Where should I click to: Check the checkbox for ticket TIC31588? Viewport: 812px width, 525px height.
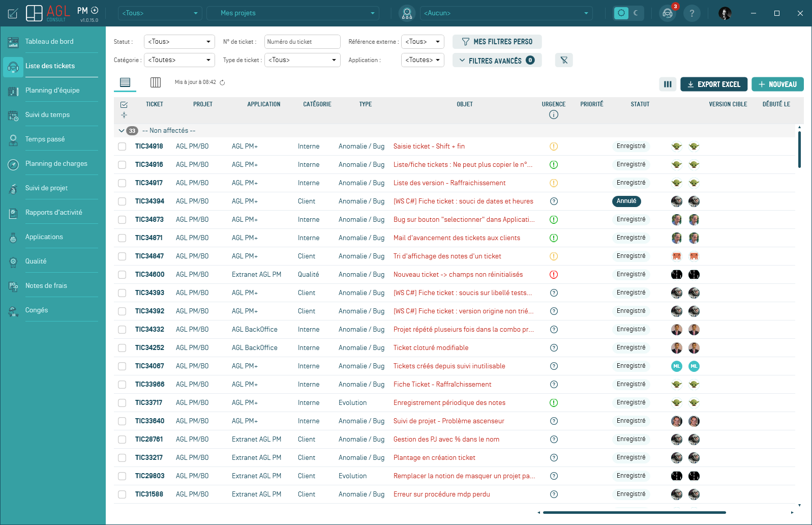(122, 494)
